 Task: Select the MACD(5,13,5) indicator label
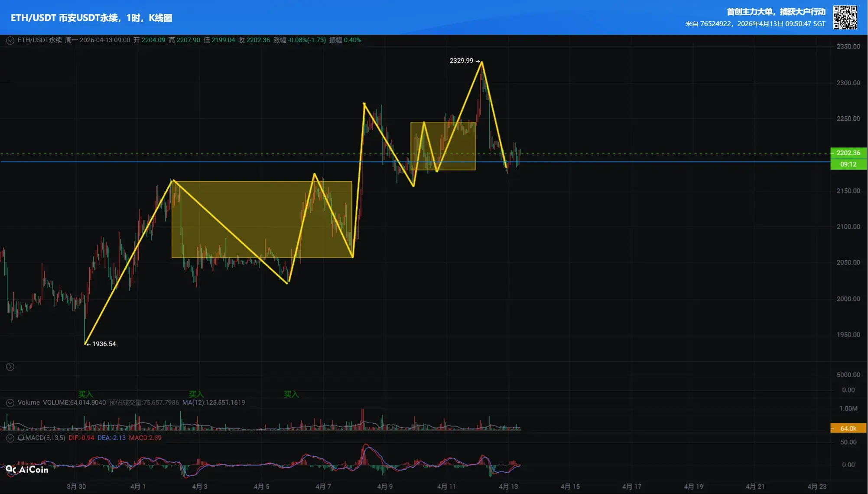pyautogui.click(x=45, y=438)
